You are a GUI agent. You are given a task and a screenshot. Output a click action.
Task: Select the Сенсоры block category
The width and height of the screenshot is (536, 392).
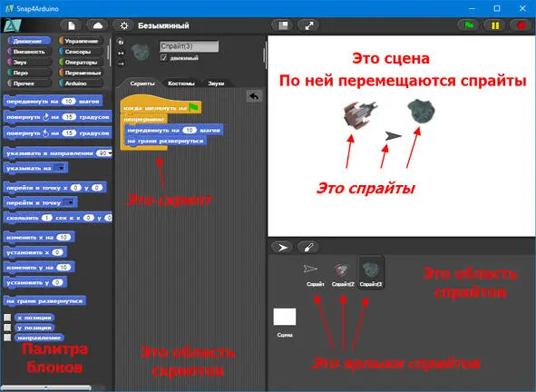tap(81, 52)
